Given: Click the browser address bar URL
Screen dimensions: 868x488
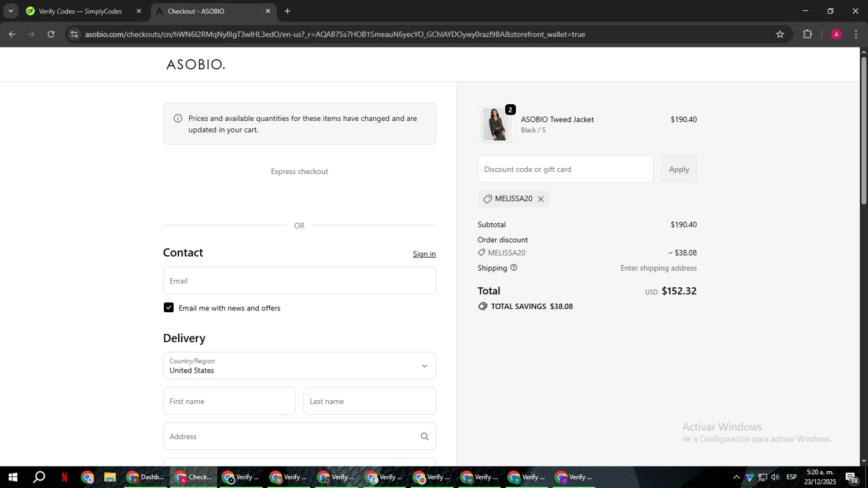Looking at the screenshot, I should point(335,34).
